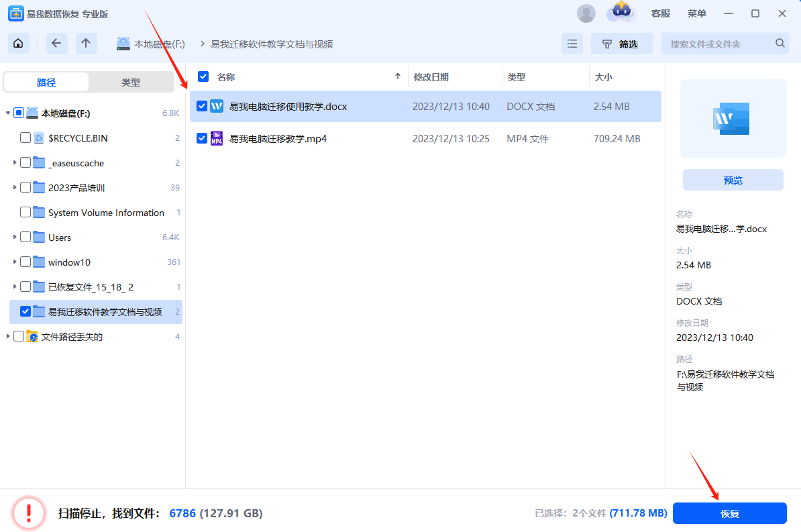Click the $RECYCLE.BIN recycle icon
Image resolution: width=801 pixels, height=532 pixels.
[x=39, y=138]
